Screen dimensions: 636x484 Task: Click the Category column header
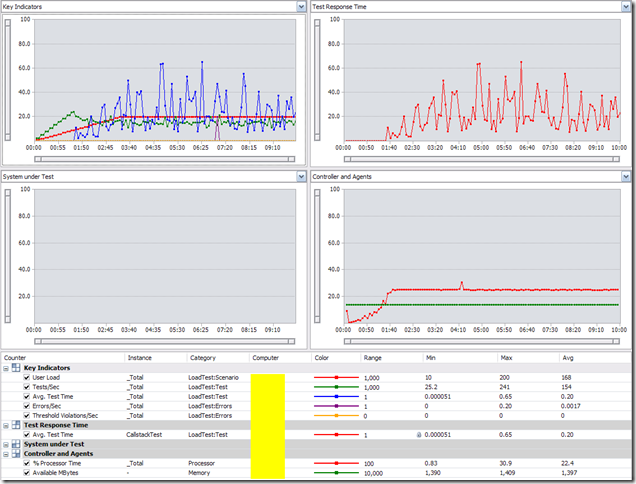(203, 358)
